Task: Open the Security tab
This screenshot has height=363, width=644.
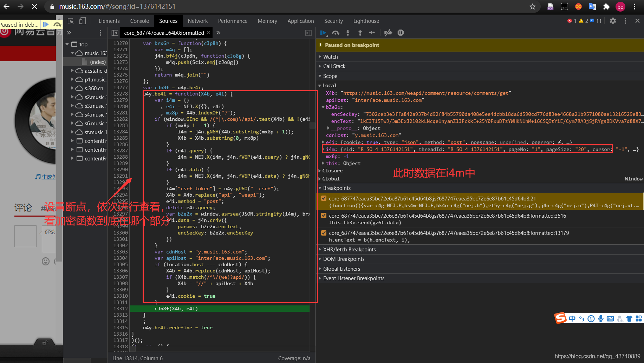Action: point(333,21)
